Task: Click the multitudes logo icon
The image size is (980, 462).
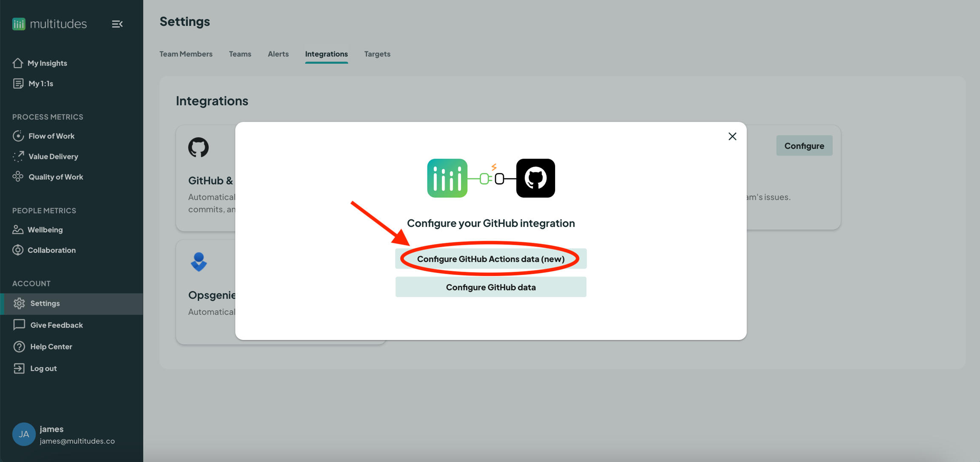Action: tap(19, 24)
